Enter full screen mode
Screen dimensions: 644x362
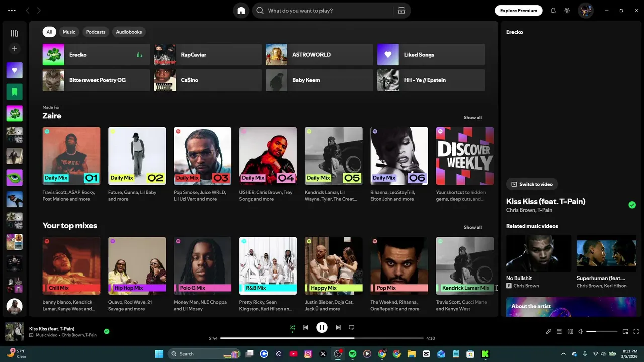[636, 331]
